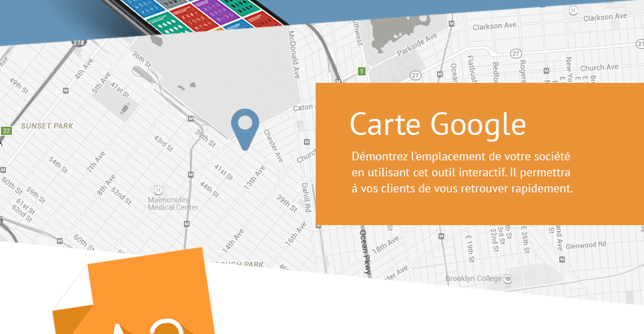
Task: Click the route 27 shield near Parkside Ave
Action: (x=416, y=75)
